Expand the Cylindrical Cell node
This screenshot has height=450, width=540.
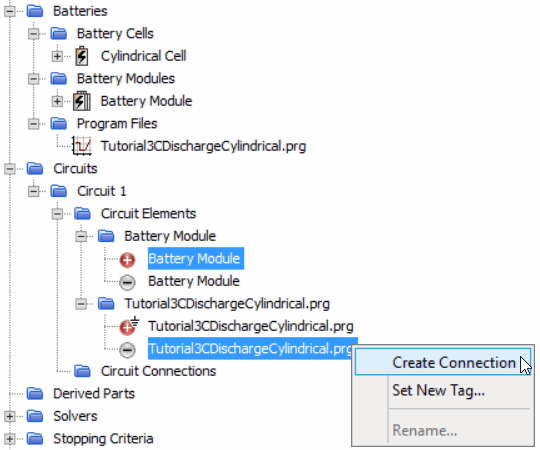[x=57, y=56]
